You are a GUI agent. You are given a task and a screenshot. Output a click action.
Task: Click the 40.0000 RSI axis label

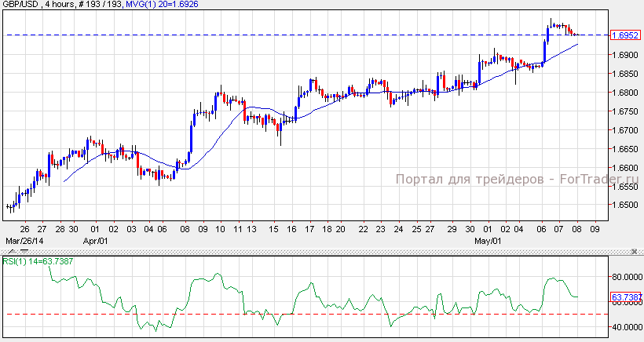626,327
